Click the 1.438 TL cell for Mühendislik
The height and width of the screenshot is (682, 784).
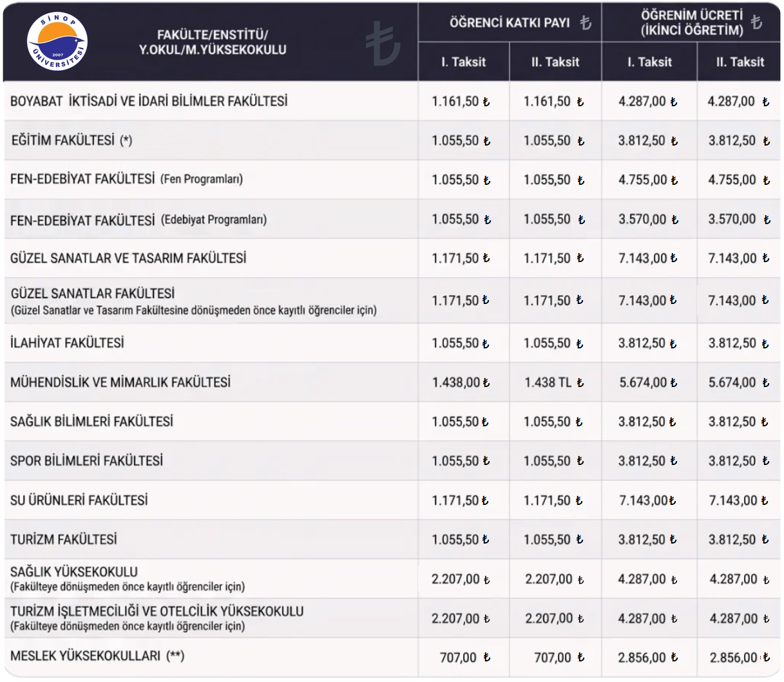(x=554, y=383)
